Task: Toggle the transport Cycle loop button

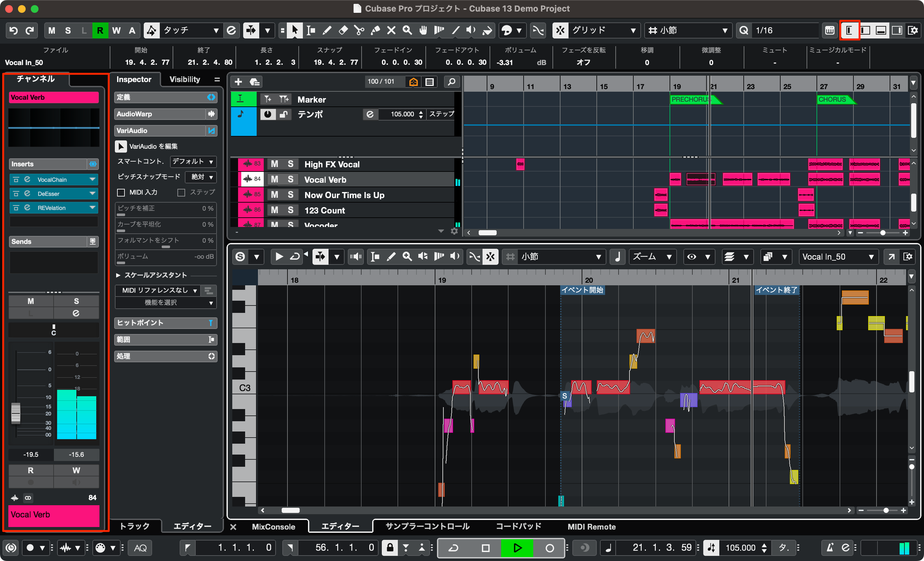Action: tap(453, 548)
